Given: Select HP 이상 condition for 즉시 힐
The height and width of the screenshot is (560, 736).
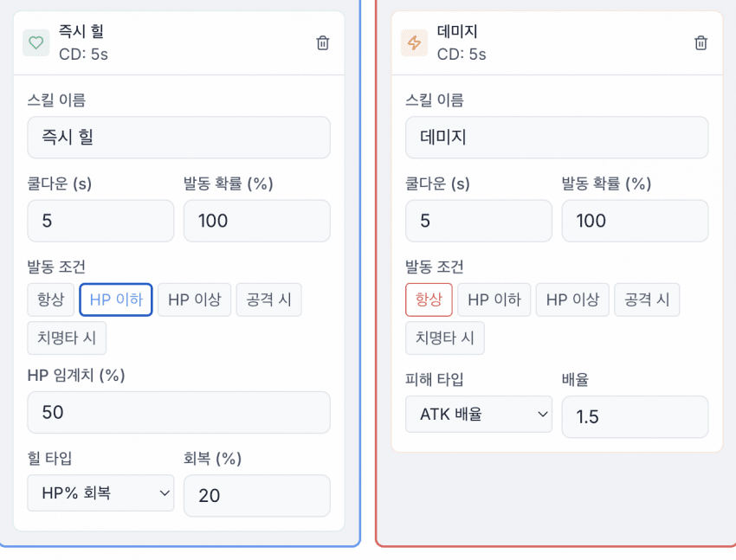Looking at the screenshot, I should (x=194, y=299).
